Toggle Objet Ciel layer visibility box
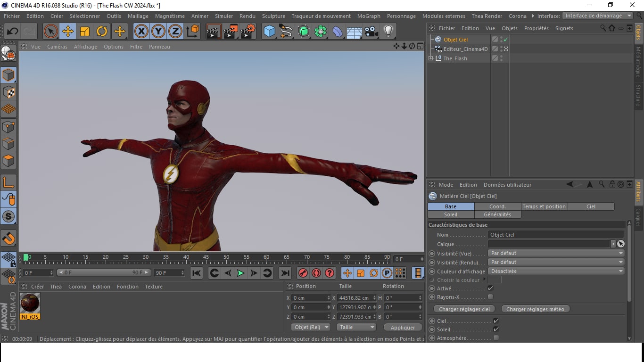The image size is (644, 362). pos(495,40)
